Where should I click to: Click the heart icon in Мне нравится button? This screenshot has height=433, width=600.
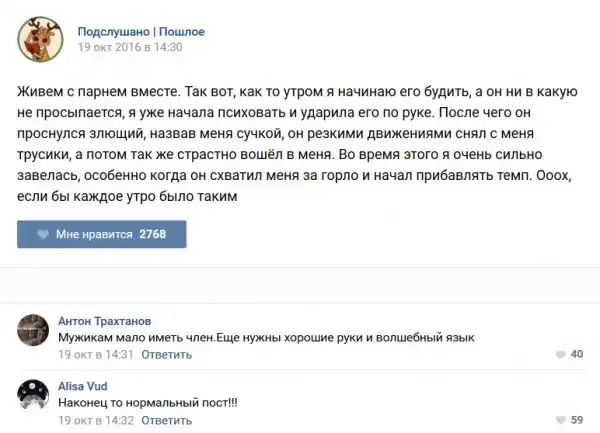pos(43,234)
